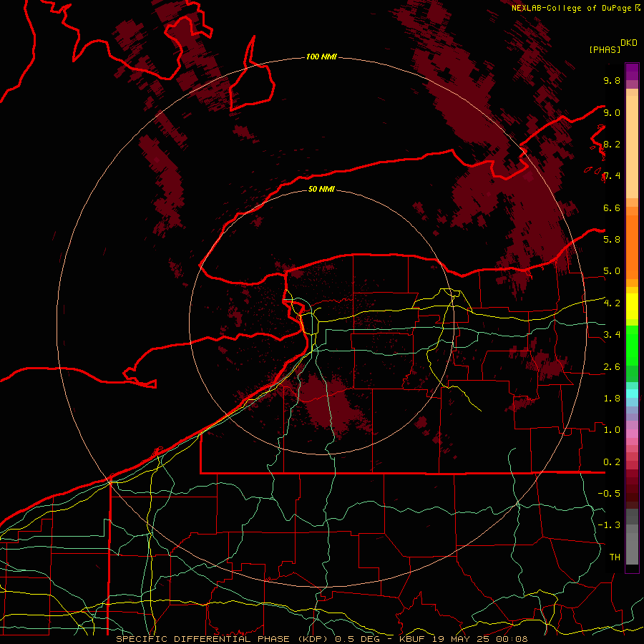Click the 9.0 scale value
This screenshot has height=644, width=644.
pos(612,112)
